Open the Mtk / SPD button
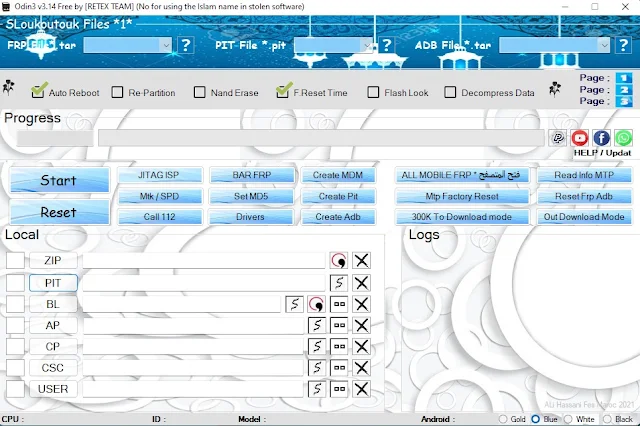The width and height of the screenshot is (640, 426). 160,196
